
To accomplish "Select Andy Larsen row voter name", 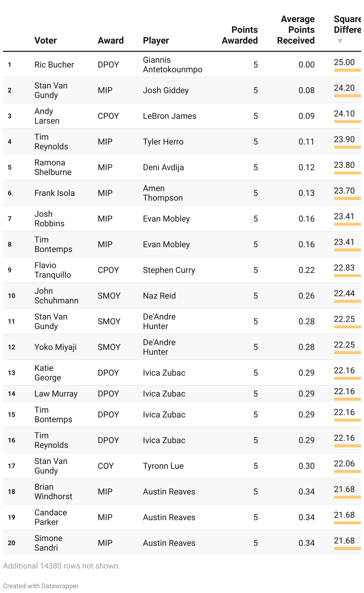I will pyautogui.click(x=47, y=116).
